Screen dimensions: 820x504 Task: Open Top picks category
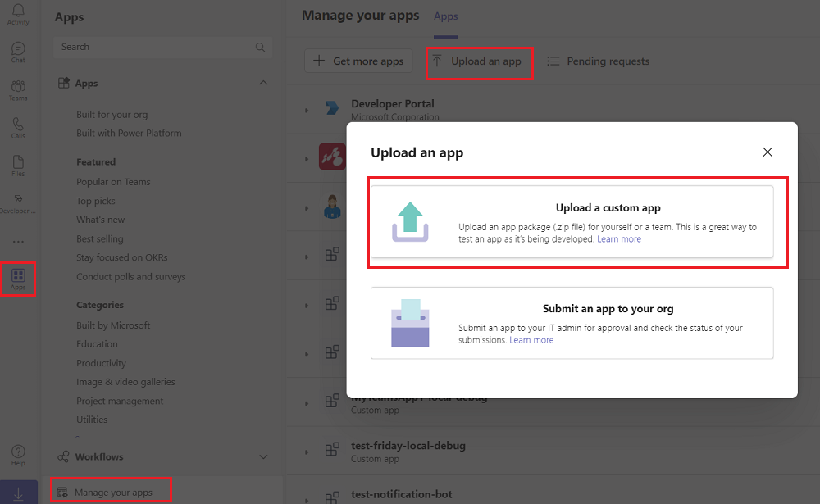pos(96,201)
